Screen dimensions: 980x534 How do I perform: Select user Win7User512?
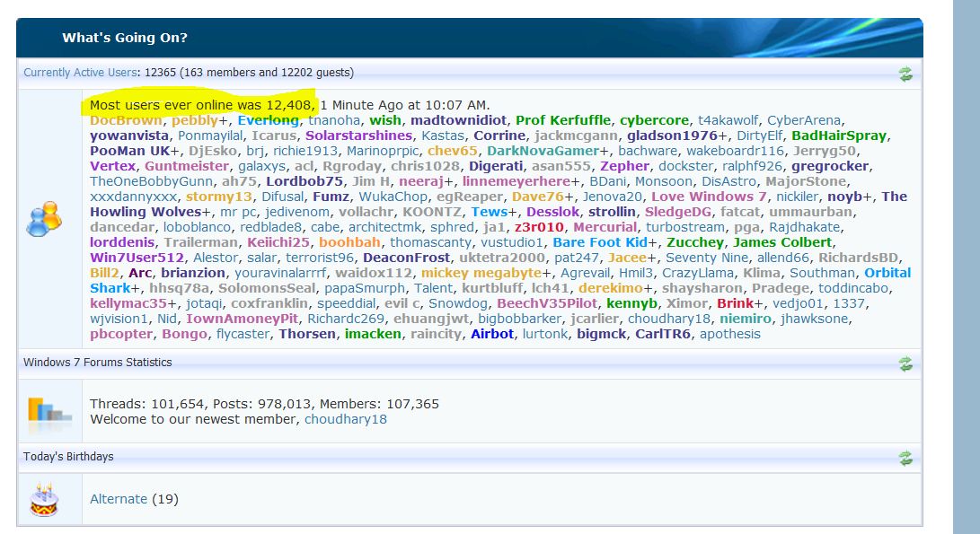[x=137, y=258]
